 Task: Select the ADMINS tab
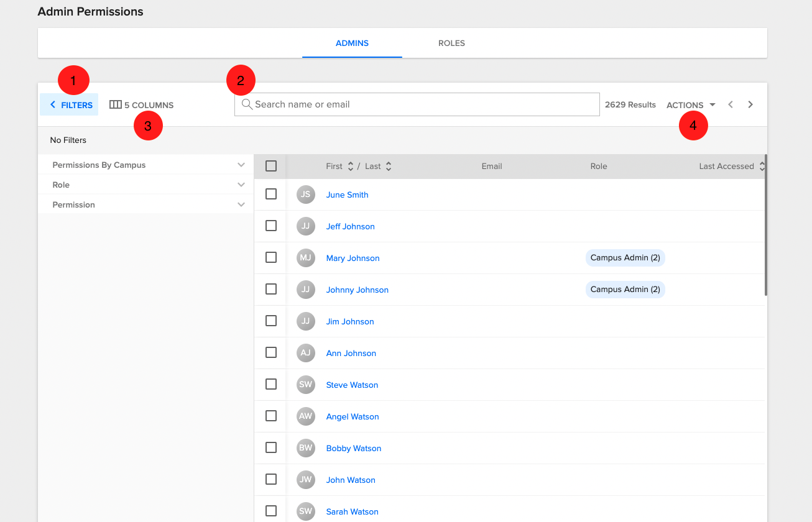pyautogui.click(x=351, y=43)
